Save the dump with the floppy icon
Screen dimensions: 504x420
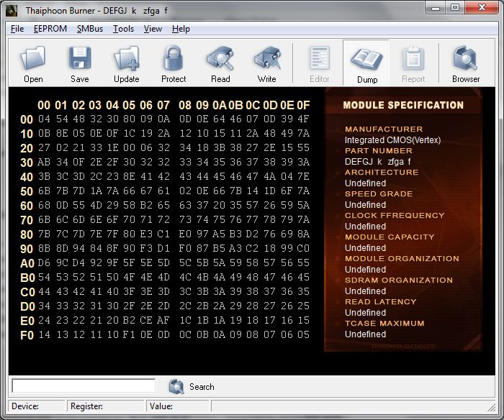[80, 58]
